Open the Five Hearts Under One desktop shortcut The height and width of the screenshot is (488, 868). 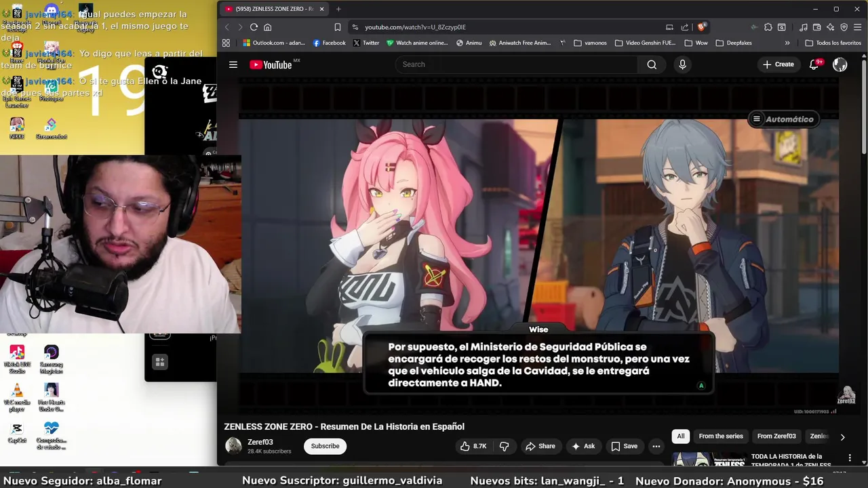click(x=51, y=398)
